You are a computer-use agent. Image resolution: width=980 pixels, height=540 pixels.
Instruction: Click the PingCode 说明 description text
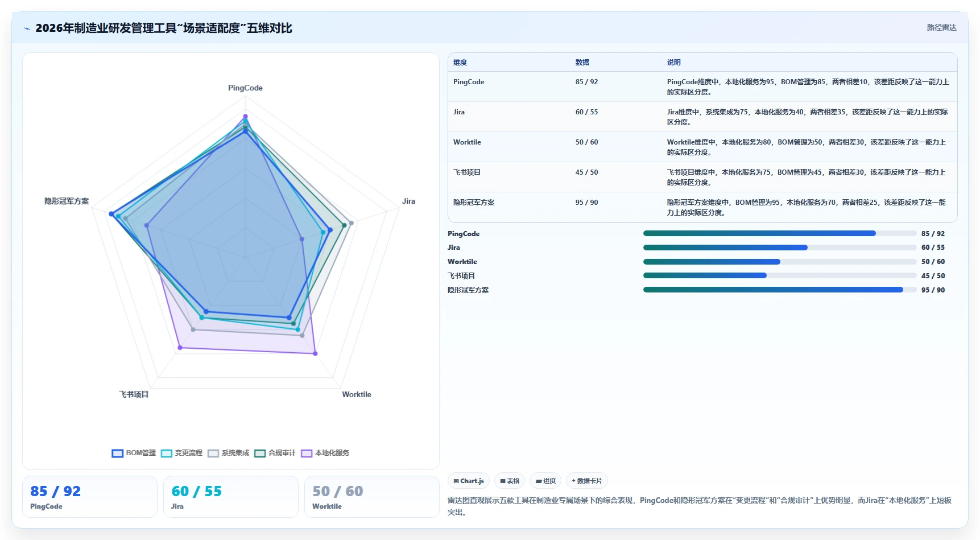(x=808, y=87)
